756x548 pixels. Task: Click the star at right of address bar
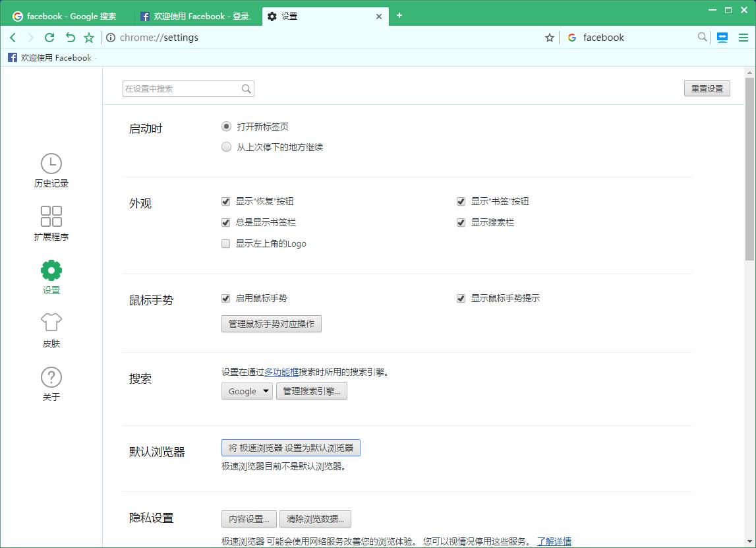pos(549,38)
